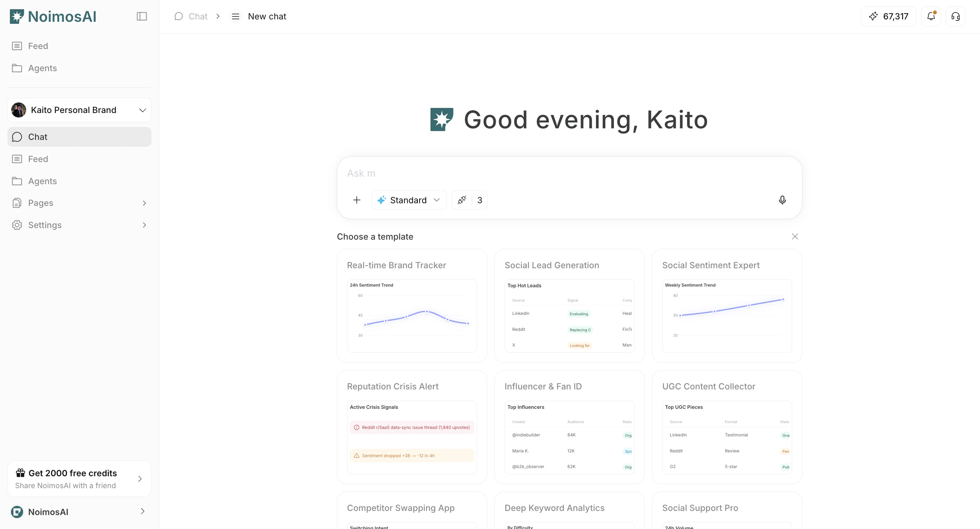The width and height of the screenshot is (980, 529).
Task: Click the 'Maria K.' influencer row
Action: click(569, 451)
